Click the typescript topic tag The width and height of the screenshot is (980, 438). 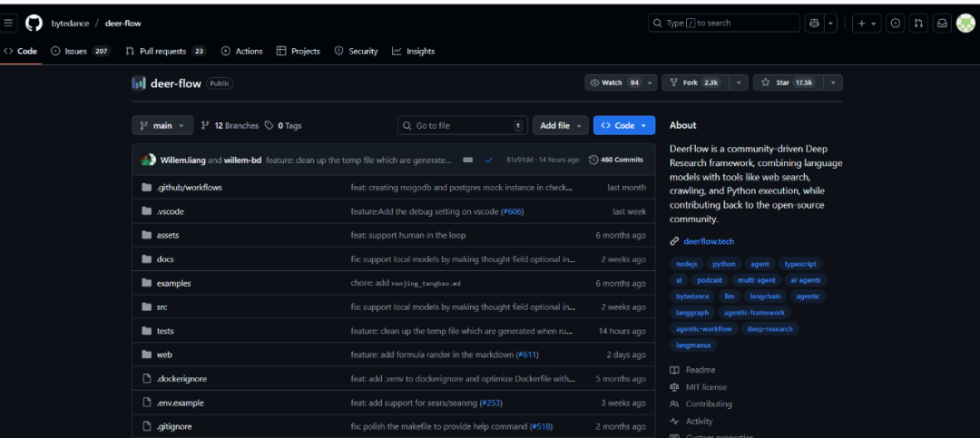(800, 264)
